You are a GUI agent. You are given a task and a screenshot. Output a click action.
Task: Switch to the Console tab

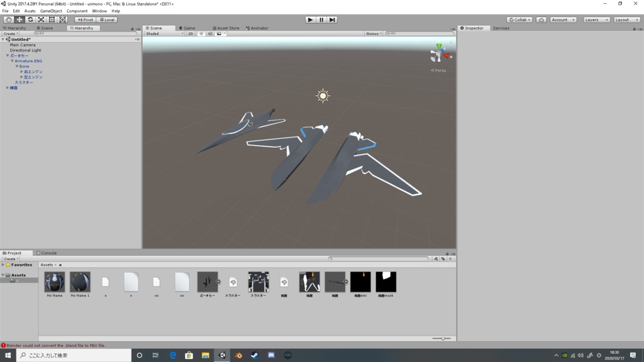click(47, 253)
